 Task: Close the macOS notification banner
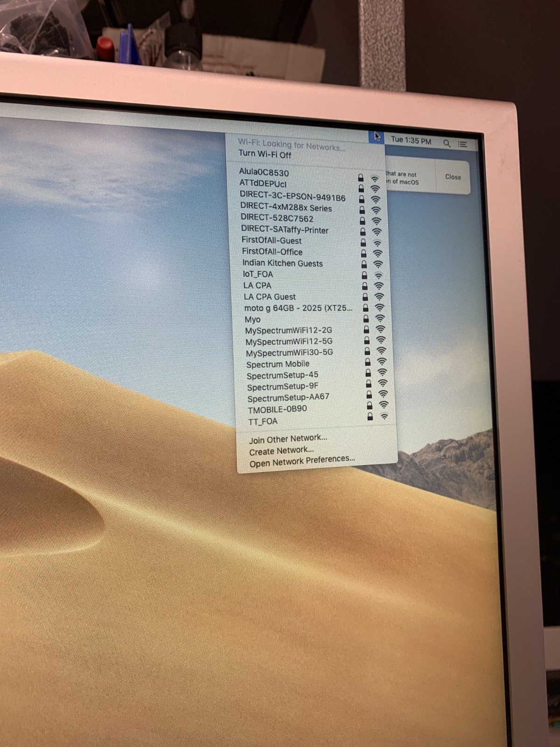453,177
